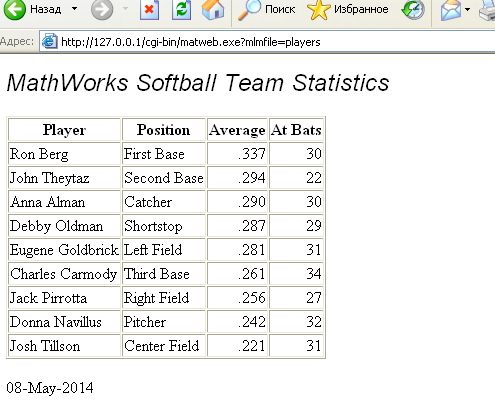This screenshot has height=400, width=495.
Task: Click the Second Base position cell
Action: click(164, 178)
